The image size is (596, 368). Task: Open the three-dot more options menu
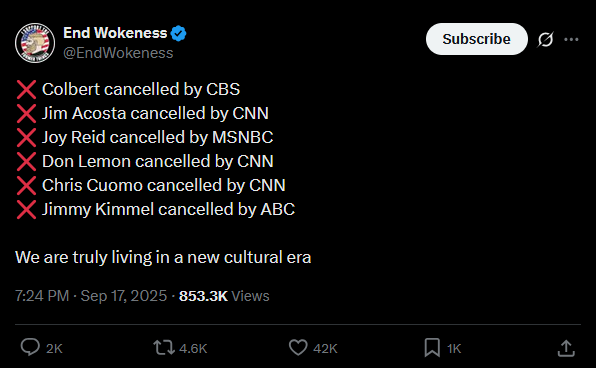click(x=571, y=39)
